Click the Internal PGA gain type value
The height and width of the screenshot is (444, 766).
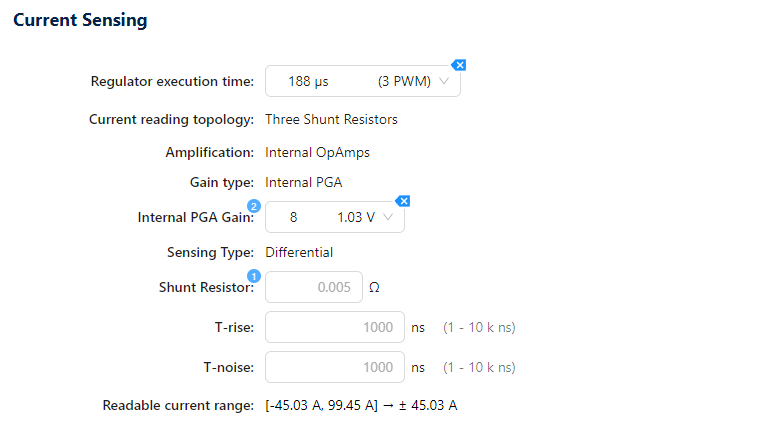pos(303,183)
